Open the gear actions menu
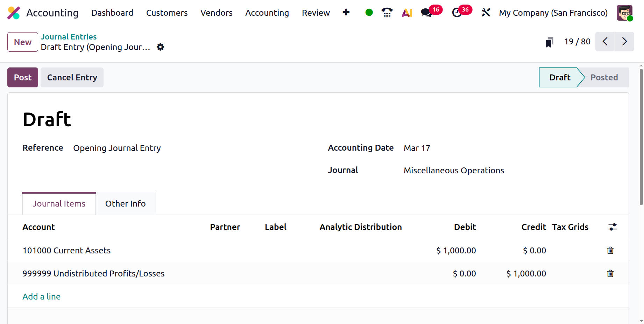The image size is (644, 324). click(160, 47)
